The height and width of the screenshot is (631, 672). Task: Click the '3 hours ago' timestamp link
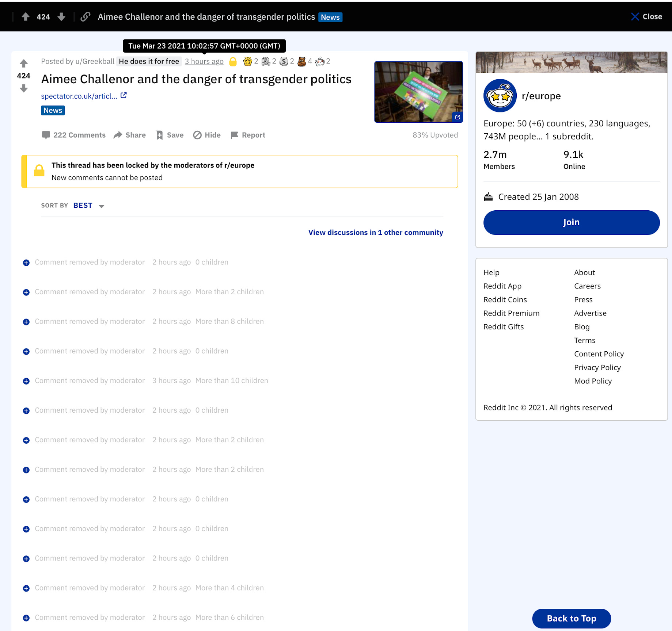click(204, 61)
